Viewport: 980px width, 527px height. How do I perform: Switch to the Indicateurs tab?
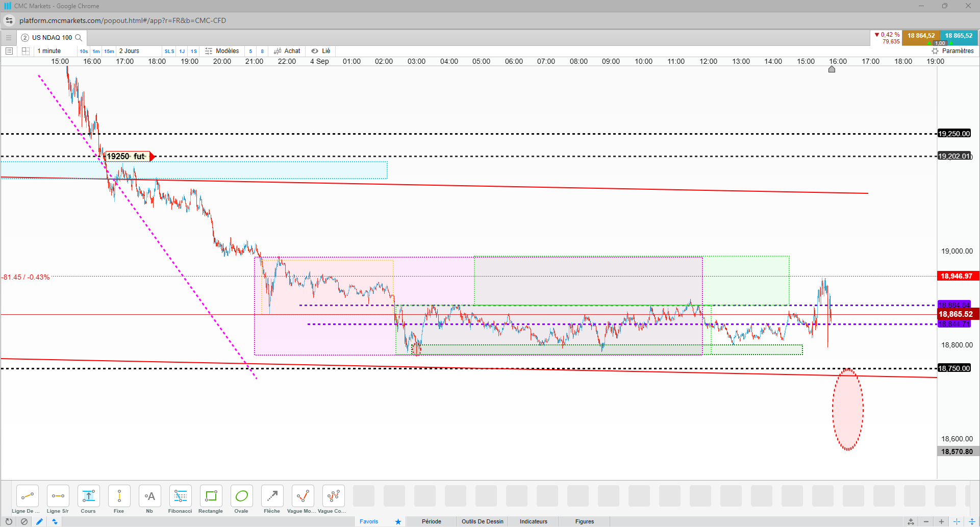click(533, 521)
